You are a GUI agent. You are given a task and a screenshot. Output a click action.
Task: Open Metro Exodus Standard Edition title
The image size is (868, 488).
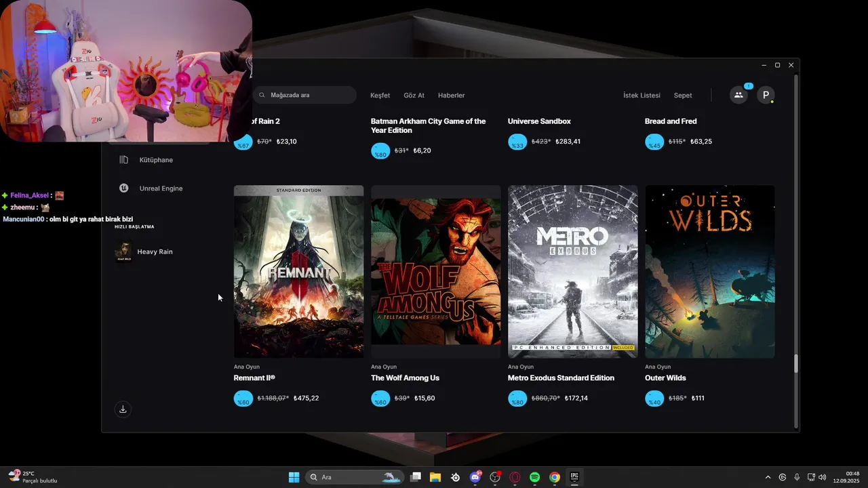(561, 378)
